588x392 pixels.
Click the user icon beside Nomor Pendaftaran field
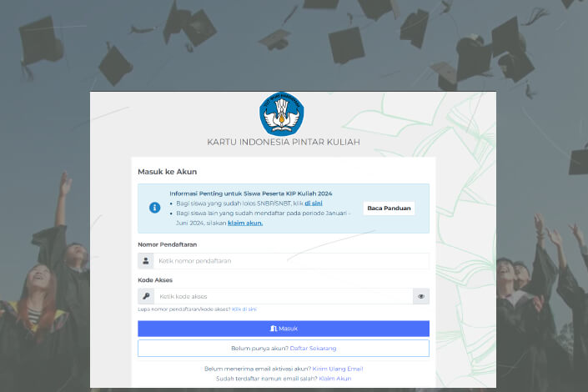[x=146, y=261]
